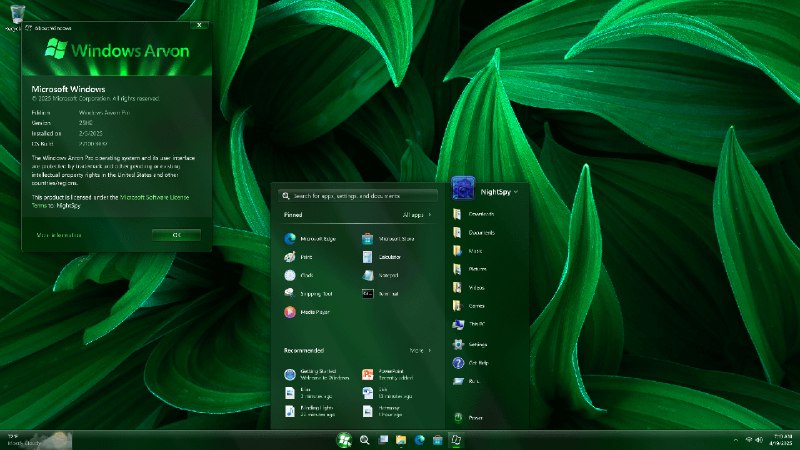Viewport: 800px width, 450px height.
Task: Open the Getting Started recommended item
Action: click(x=317, y=374)
